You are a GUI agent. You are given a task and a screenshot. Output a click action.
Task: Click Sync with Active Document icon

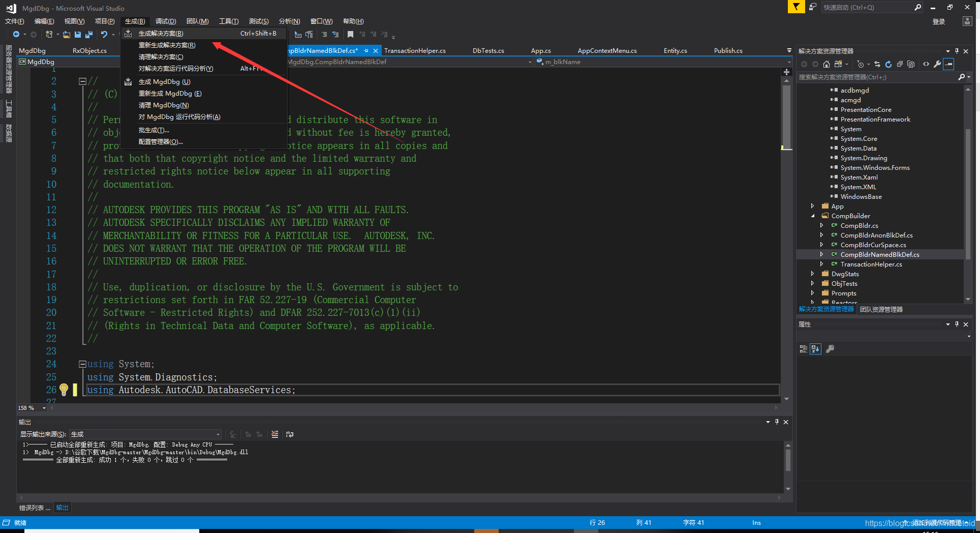pyautogui.click(x=877, y=64)
